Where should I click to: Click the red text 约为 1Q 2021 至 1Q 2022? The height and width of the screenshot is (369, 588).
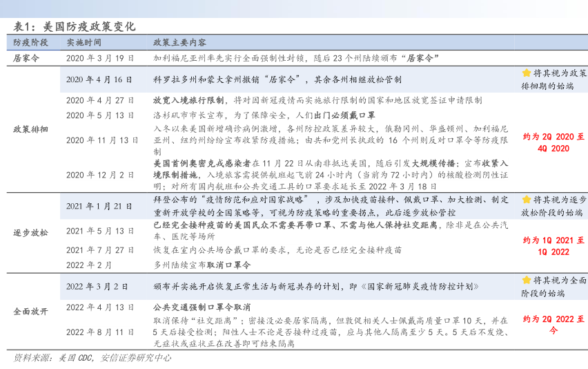point(553,246)
